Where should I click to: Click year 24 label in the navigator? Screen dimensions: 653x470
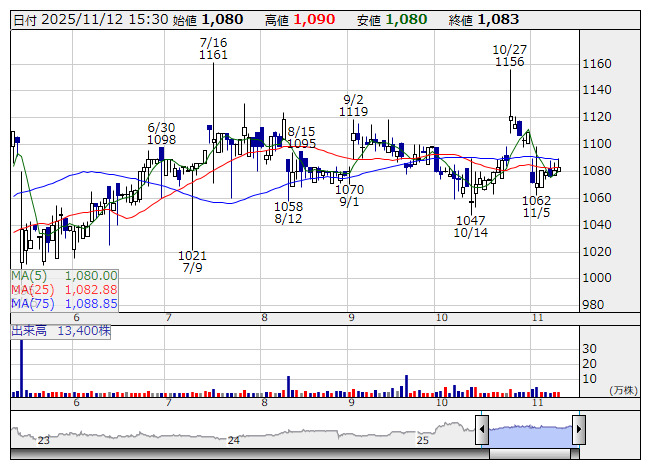(x=234, y=440)
